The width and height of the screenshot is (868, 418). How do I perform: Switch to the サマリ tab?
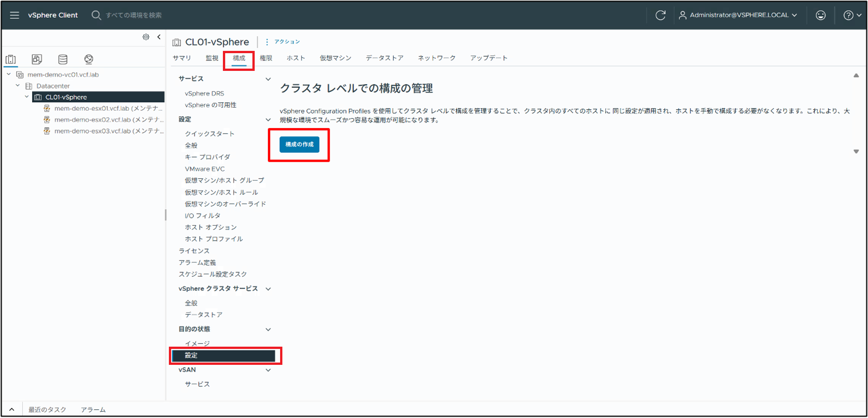pyautogui.click(x=182, y=58)
